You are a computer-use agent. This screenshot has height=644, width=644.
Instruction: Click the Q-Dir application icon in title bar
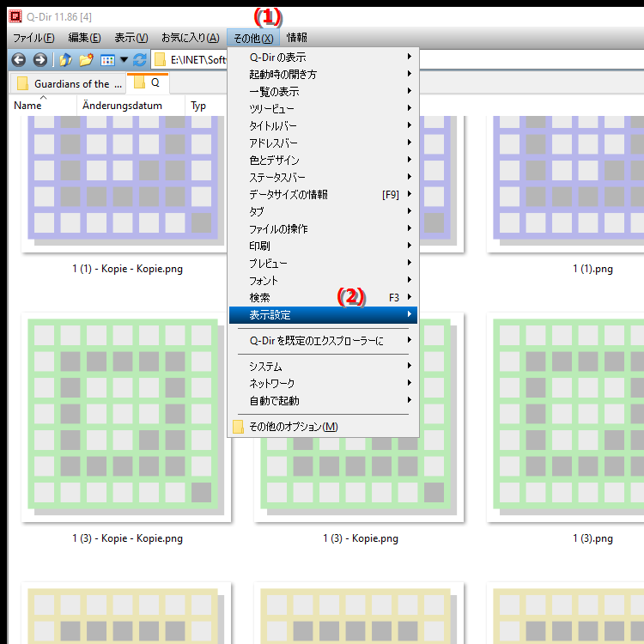pos(15,16)
